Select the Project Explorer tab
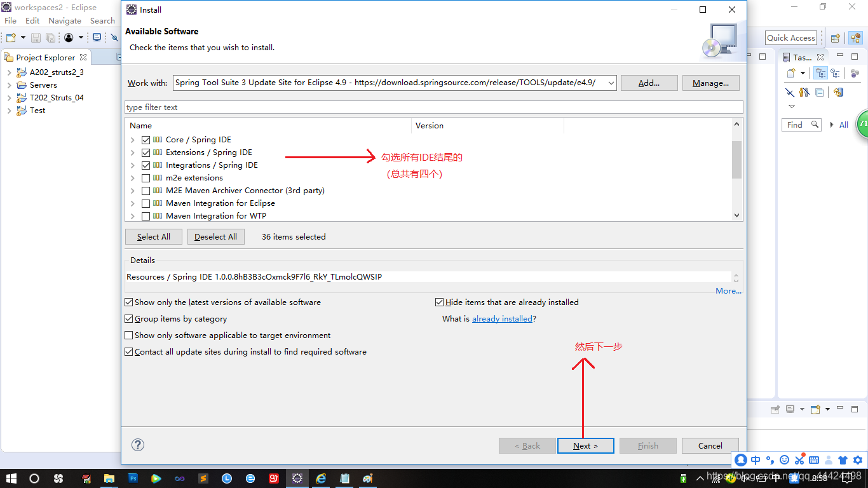The image size is (868, 488). [45, 57]
